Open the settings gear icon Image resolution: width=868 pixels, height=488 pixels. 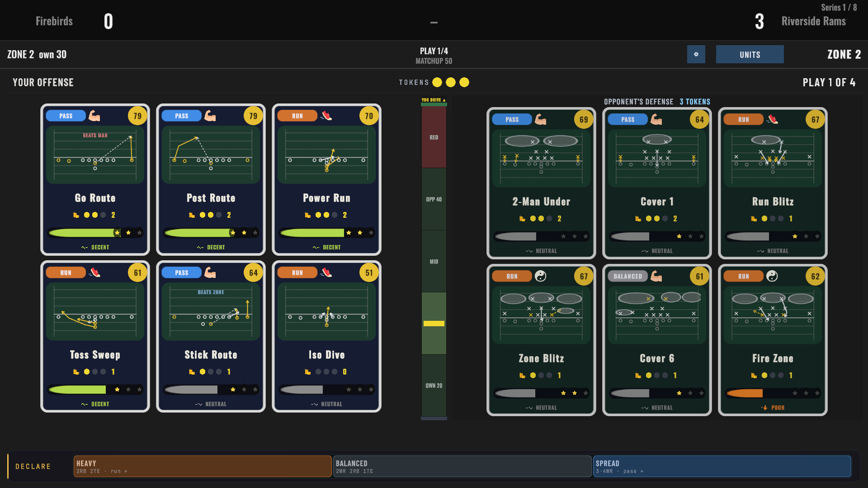click(696, 54)
